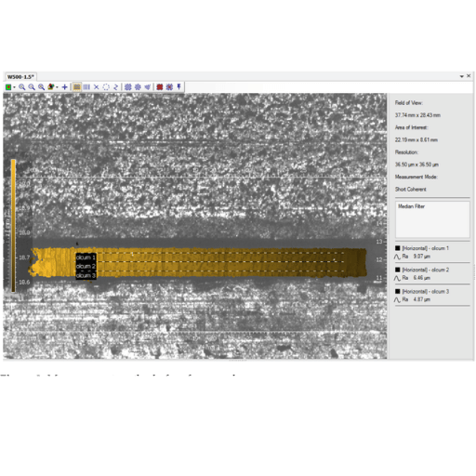Click the Measurement Mode label
Viewport: 476px width, 476px height.
(x=416, y=177)
